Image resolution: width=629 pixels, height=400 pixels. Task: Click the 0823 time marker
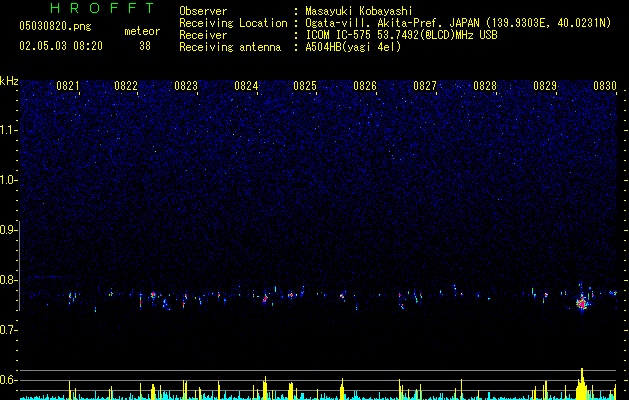click(x=186, y=86)
